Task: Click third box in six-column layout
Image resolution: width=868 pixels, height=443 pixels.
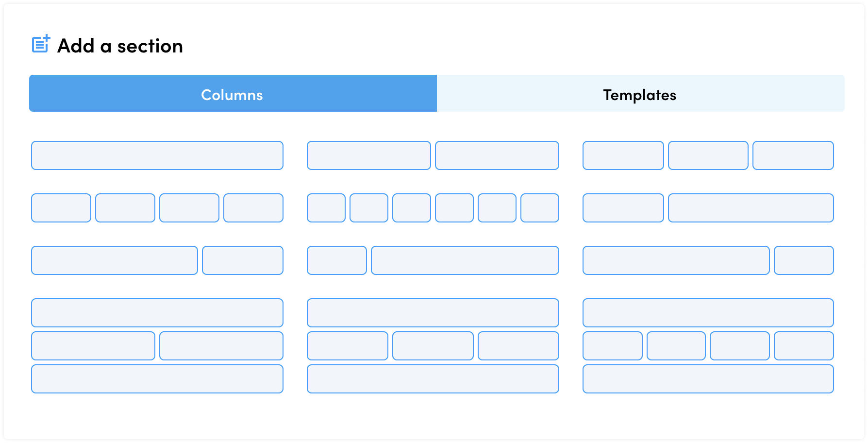Action: pyautogui.click(x=412, y=208)
